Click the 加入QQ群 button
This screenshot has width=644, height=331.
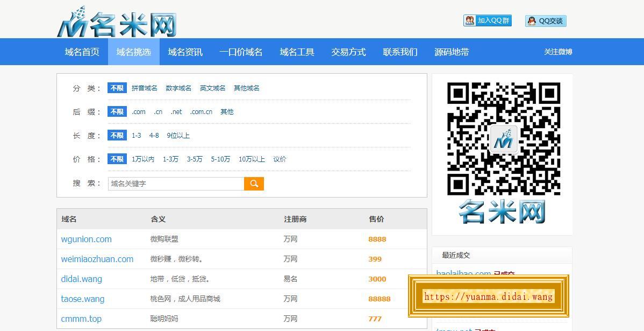tap(488, 20)
